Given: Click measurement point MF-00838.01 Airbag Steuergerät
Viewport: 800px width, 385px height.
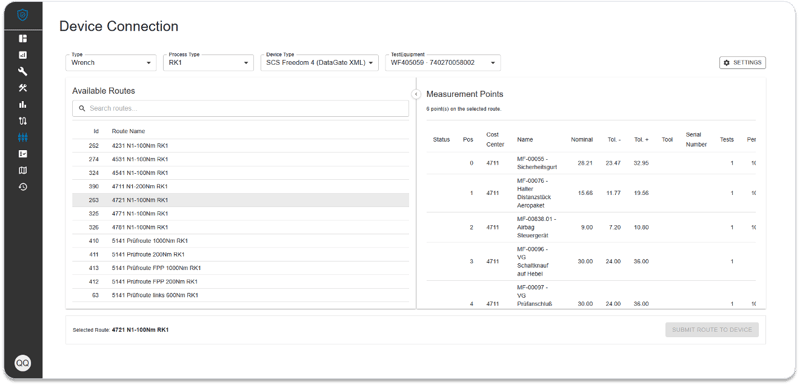Looking at the screenshot, I should 536,227.
